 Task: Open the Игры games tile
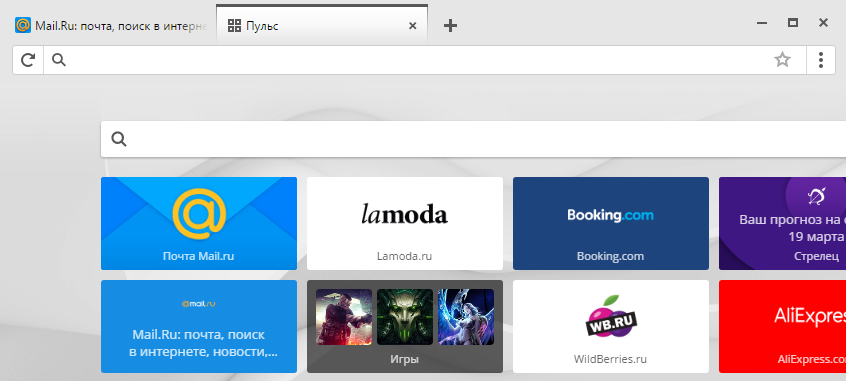point(405,326)
